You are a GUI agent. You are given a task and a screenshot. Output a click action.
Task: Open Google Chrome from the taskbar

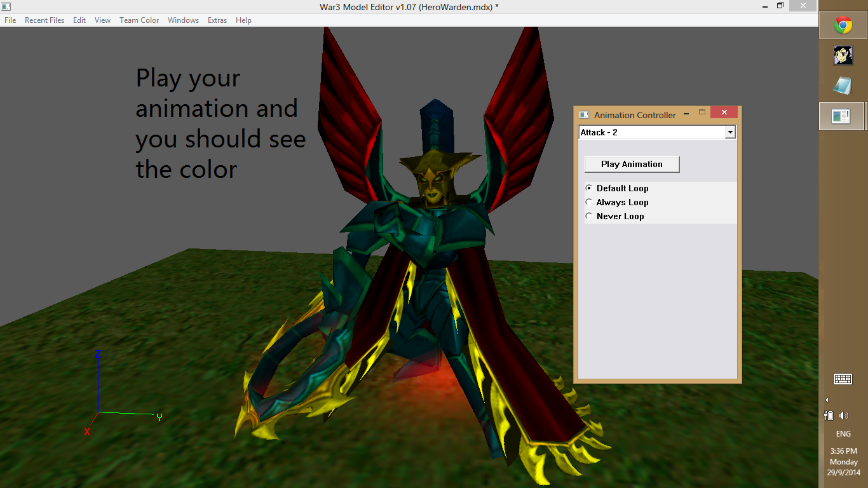click(843, 25)
